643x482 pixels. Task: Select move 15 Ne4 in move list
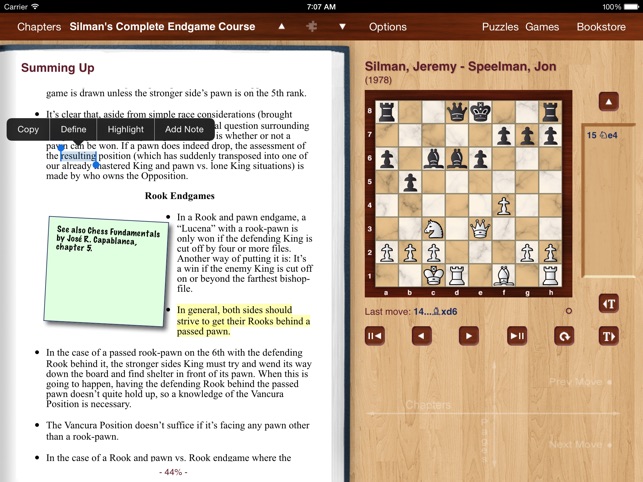click(x=602, y=135)
